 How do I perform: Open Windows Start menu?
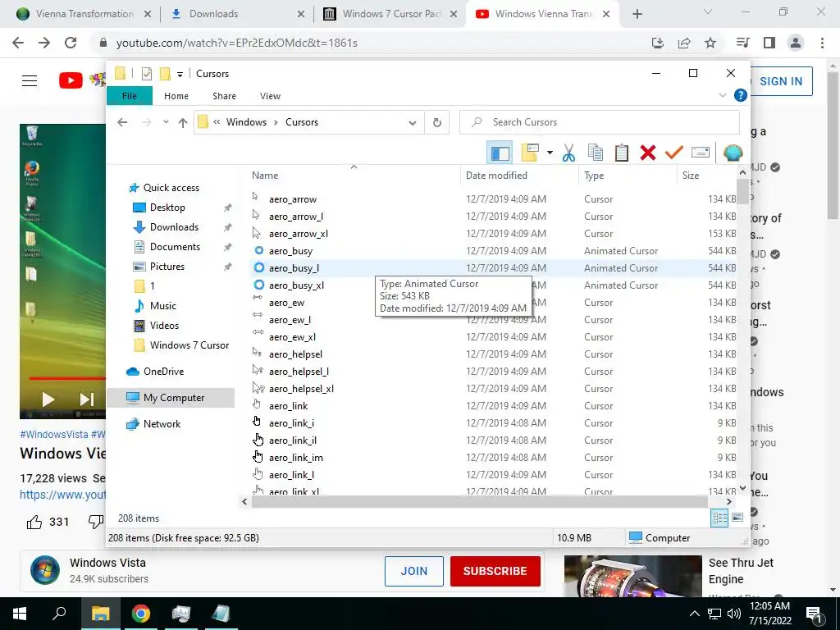pos(20,614)
